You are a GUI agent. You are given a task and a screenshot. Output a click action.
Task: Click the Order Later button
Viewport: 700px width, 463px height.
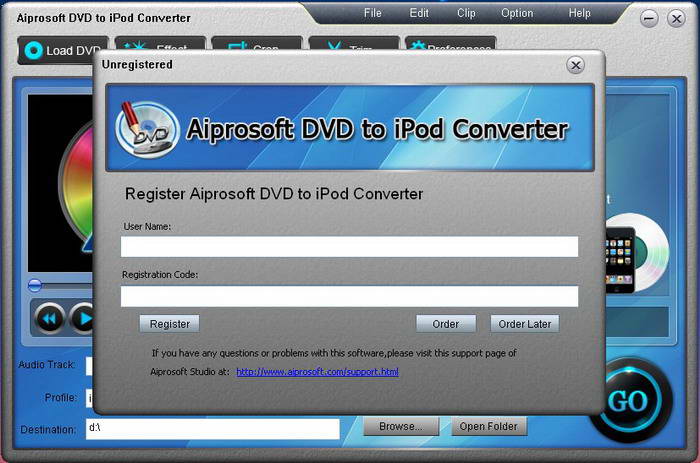click(525, 324)
